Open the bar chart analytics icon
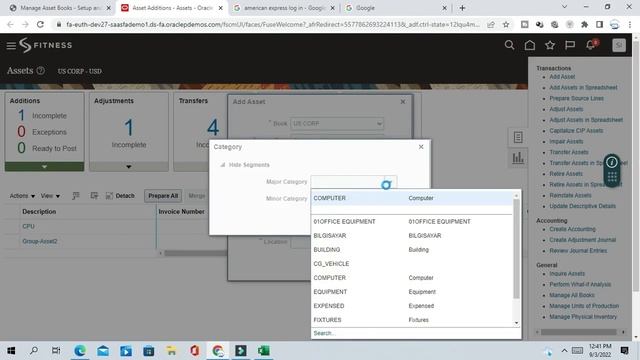Viewport: 640px width, 360px height. [518, 158]
